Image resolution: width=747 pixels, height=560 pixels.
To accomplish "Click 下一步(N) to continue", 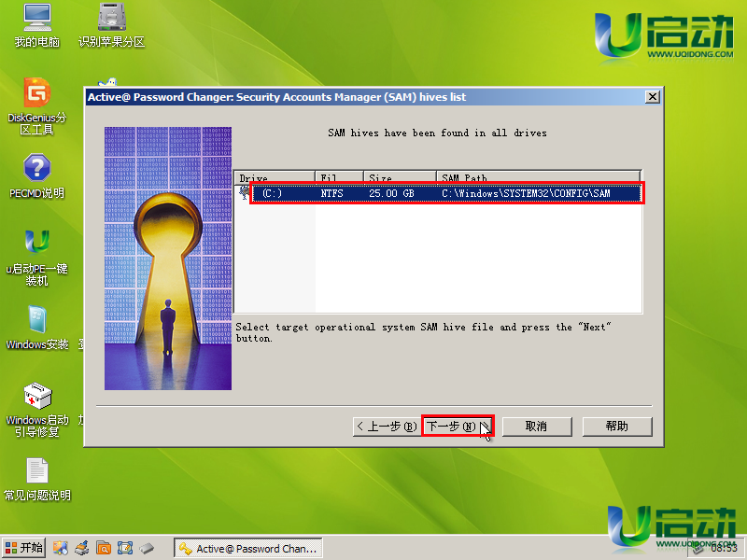I will click(458, 426).
